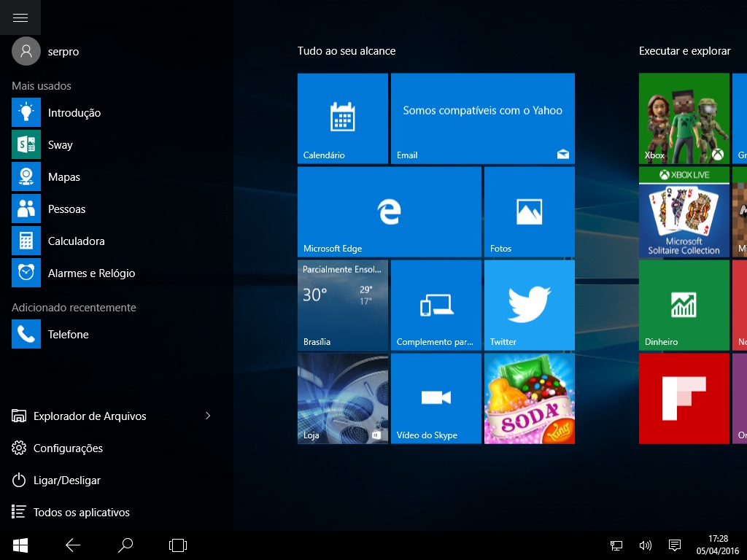747x560 pixels.
Task: Expand Explorador de Arquivos jump list arrow
Action: coord(208,416)
